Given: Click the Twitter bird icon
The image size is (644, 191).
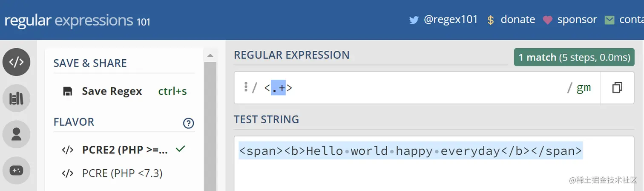Looking at the screenshot, I should click(414, 20).
